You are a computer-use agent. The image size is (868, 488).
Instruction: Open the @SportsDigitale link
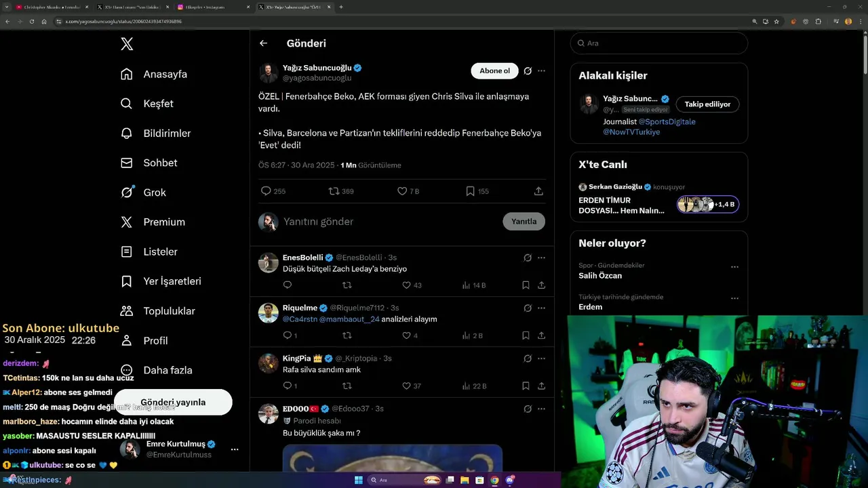[667, 122]
